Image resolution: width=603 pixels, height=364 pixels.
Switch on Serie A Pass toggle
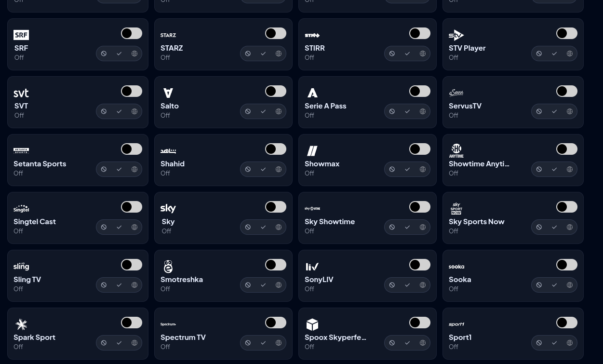pyautogui.click(x=420, y=91)
